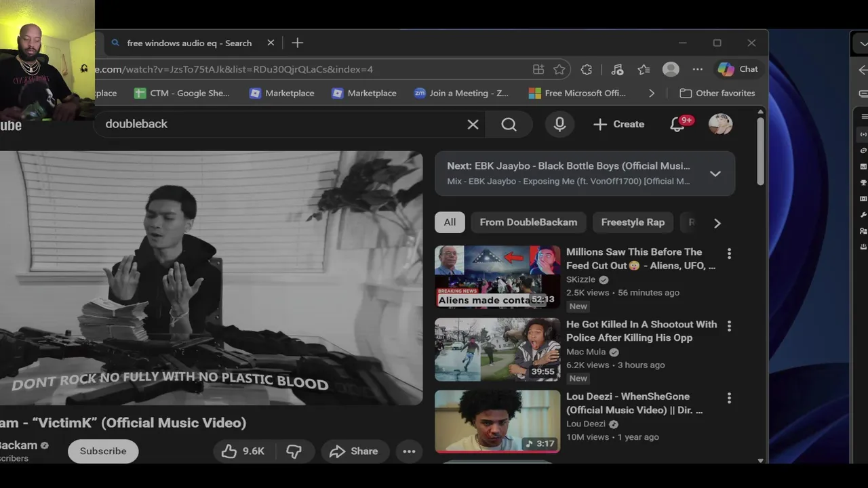Open the favorites list icon
The image size is (868, 488).
(644, 69)
